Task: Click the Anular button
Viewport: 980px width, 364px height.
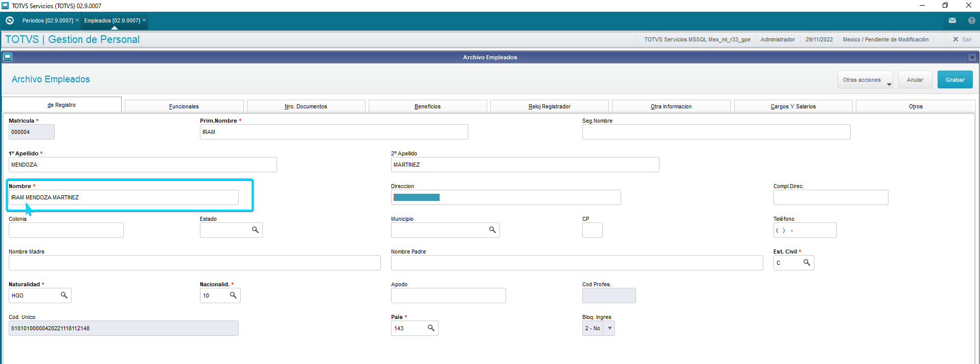Action: tap(915, 80)
